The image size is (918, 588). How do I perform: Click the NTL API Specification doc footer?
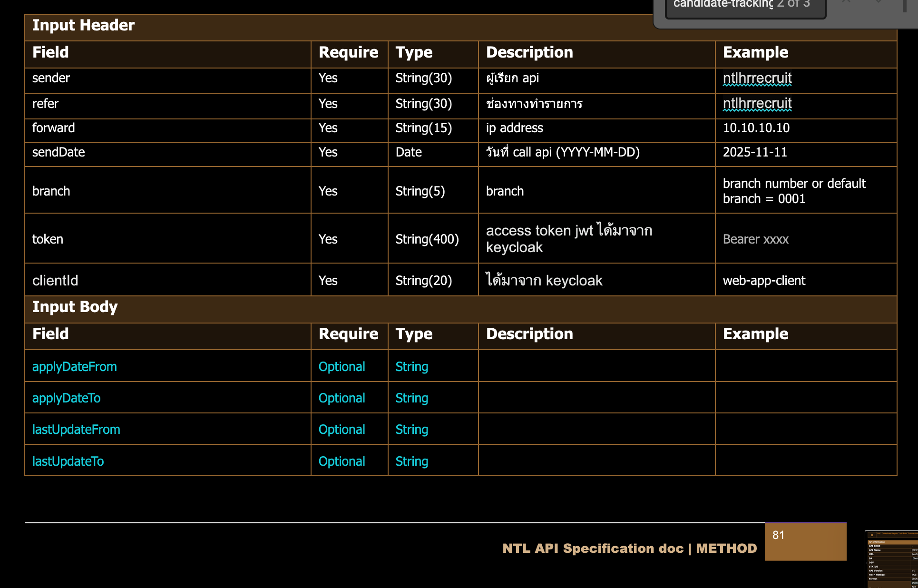coord(629,549)
